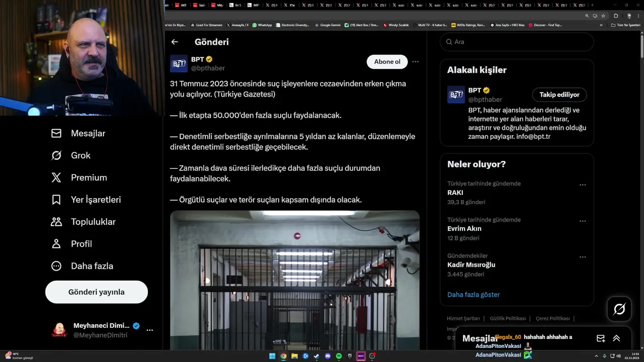Screen dimensions: 644x362
Task: Open Epic Games from the taskbar
Action: pyautogui.click(x=350, y=356)
